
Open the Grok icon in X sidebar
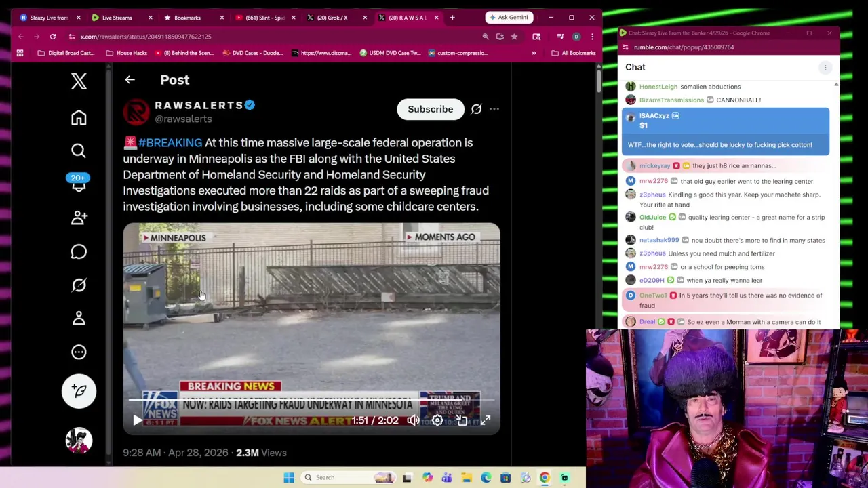click(79, 285)
